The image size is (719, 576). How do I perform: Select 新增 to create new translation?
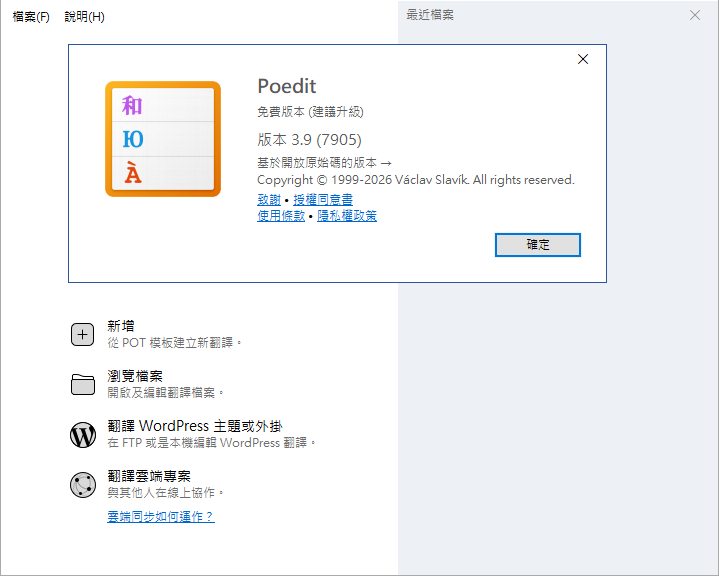pos(121,326)
